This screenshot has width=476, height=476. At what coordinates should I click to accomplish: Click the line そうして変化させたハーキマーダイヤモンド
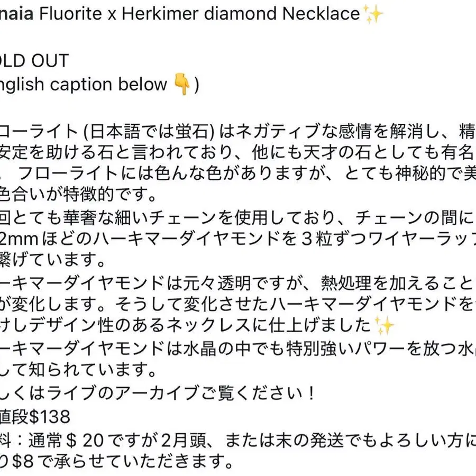(238, 304)
